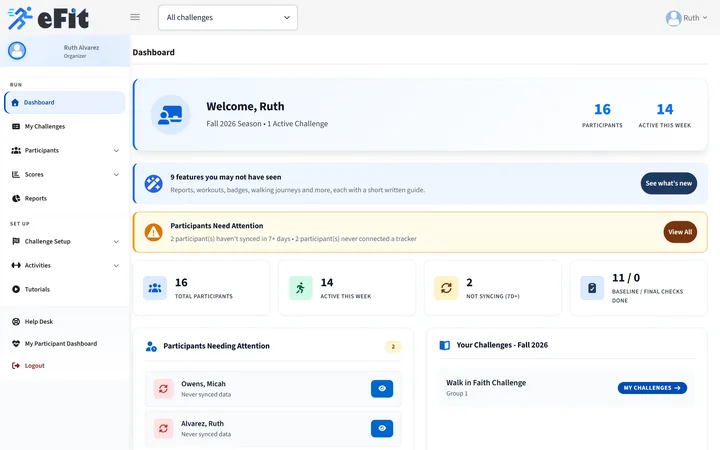The image size is (720, 450).
Task: Expand the Activities submenu chevron
Action: click(116, 265)
